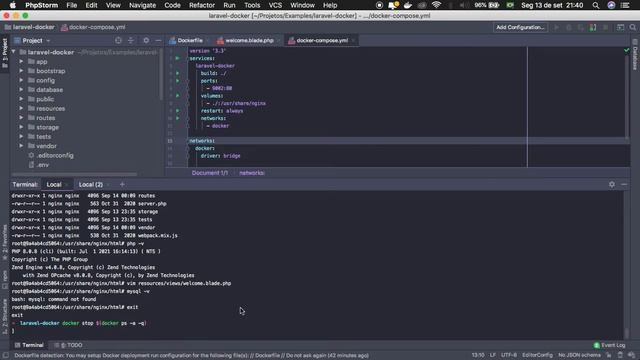Image resolution: width=640 pixels, height=360 pixels.
Task: Select the .env file
Action: [42, 165]
